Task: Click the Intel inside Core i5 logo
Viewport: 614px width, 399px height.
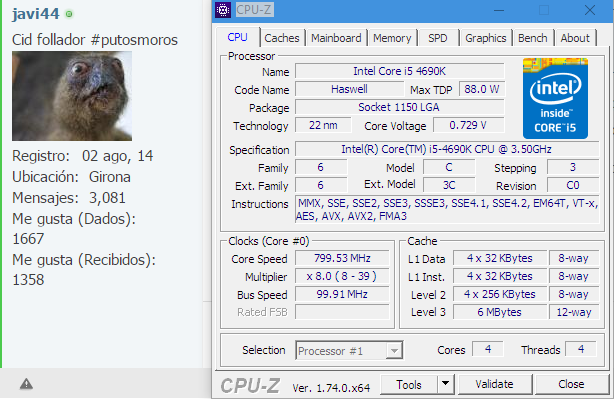Action: tap(555, 98)
